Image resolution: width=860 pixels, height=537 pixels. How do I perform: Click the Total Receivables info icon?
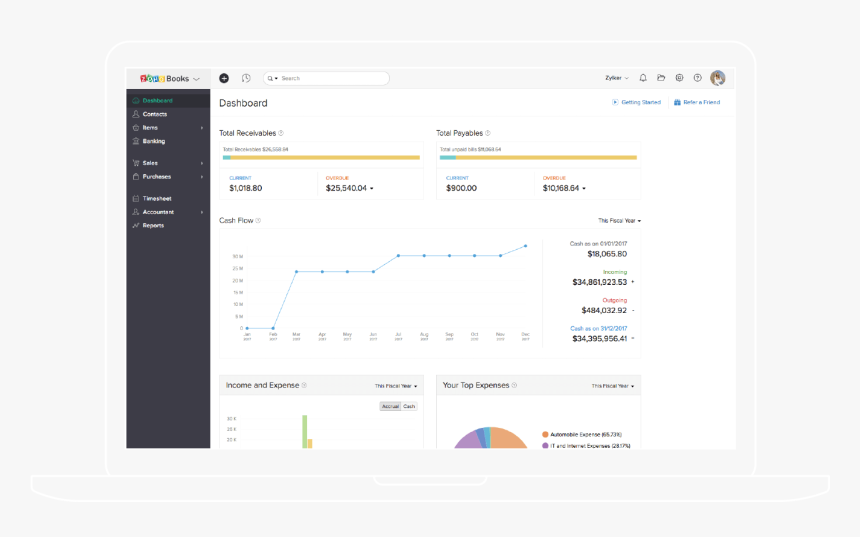[x=281, y=133]
